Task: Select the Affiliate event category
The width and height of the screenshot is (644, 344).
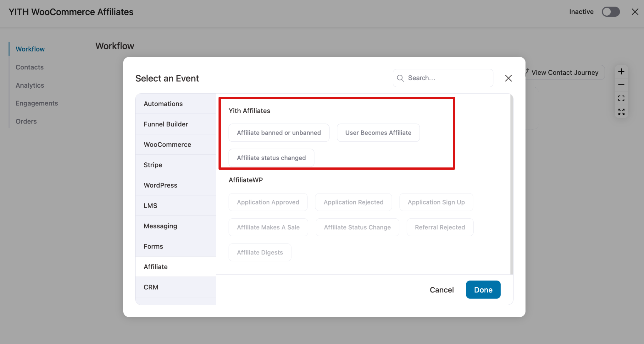Action: (175, 267)
